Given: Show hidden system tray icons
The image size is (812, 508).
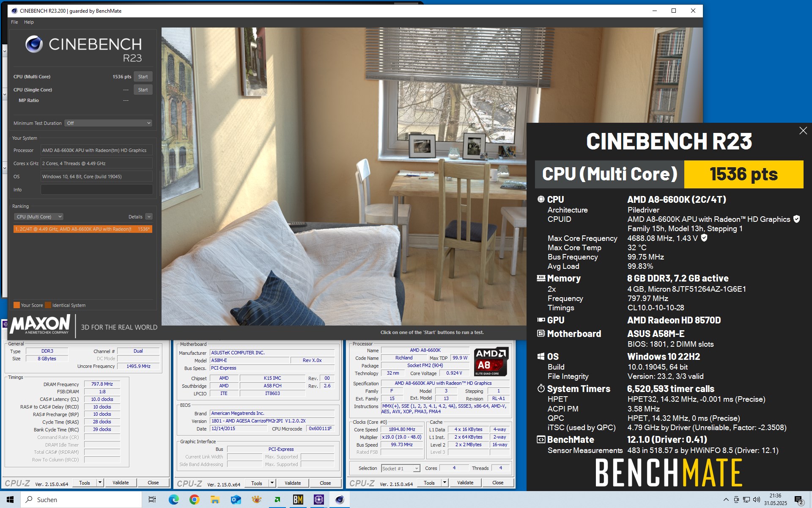Looking at the screenshot, I should pos(726,500).
